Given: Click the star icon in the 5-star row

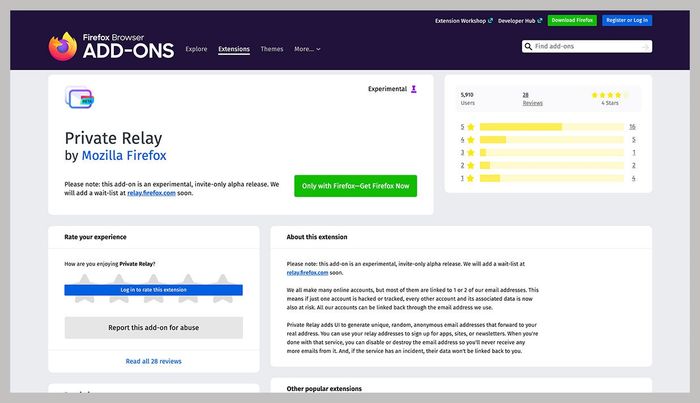Looking at the screenshot, I should 471,127.
